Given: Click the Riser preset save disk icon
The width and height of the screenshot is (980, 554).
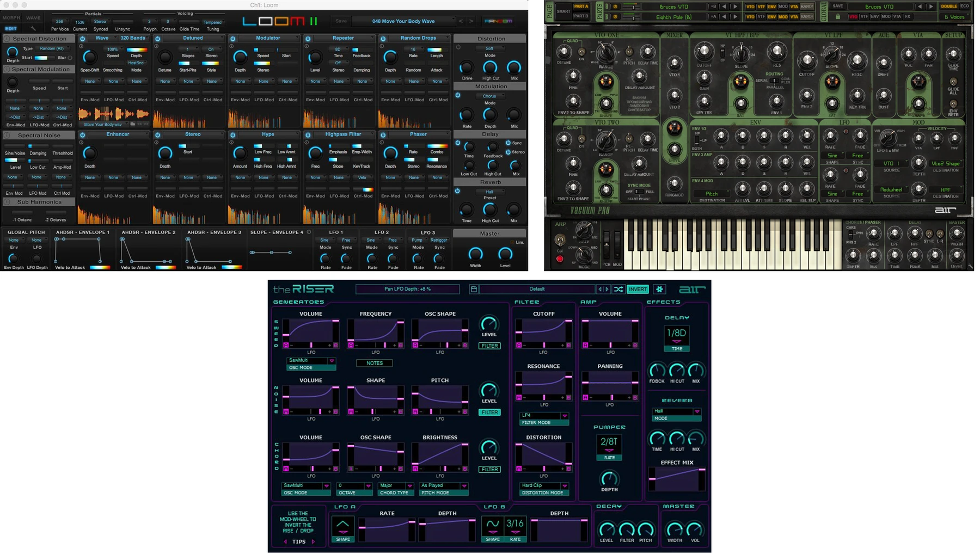Looking at the screenshot, I should tap(474, 290).
